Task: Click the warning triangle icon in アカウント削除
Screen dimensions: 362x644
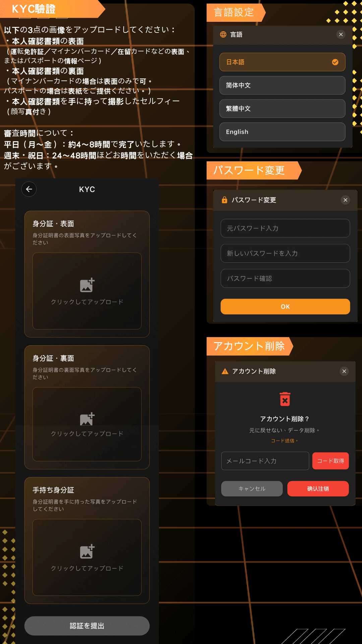Action: pyautogui.click(x=225, y=371)
